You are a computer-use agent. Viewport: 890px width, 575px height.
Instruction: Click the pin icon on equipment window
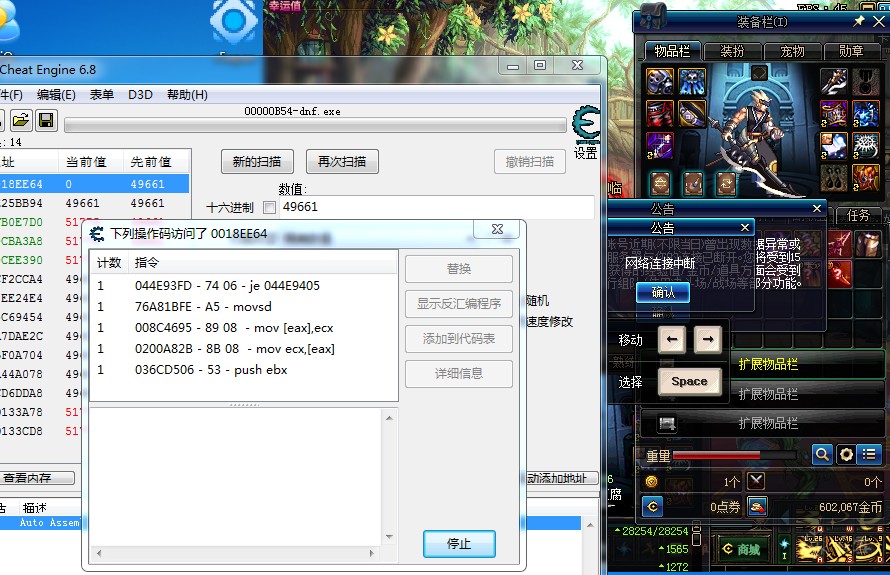pos(859,21)
